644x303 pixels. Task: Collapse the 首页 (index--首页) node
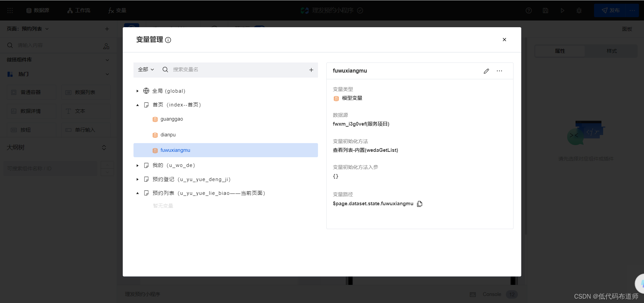point(137,105)
